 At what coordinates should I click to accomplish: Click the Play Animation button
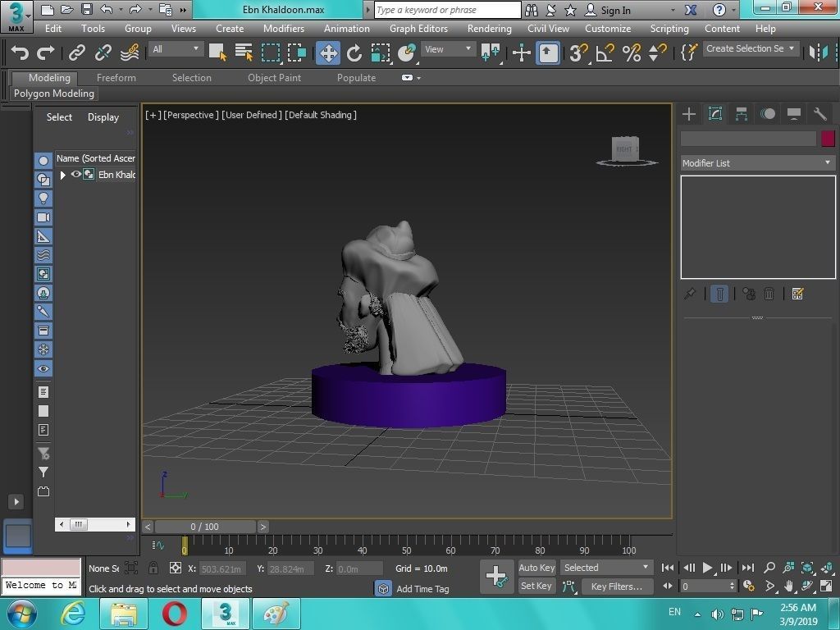[707, 568]
